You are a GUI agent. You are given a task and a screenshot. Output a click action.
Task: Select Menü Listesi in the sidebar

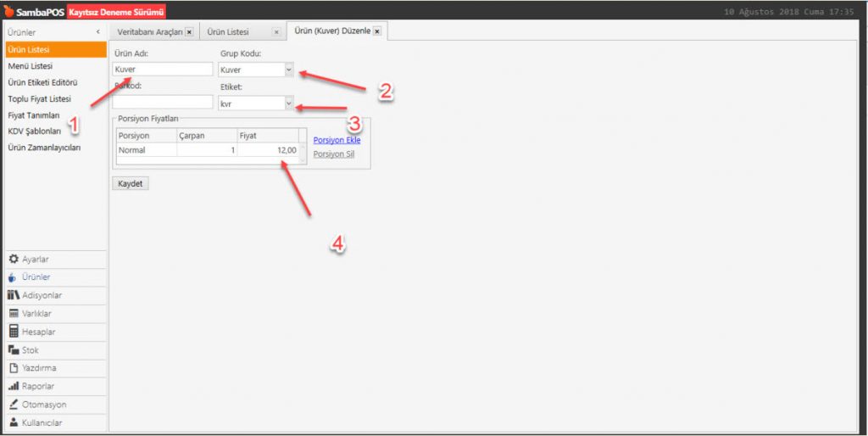31,66
